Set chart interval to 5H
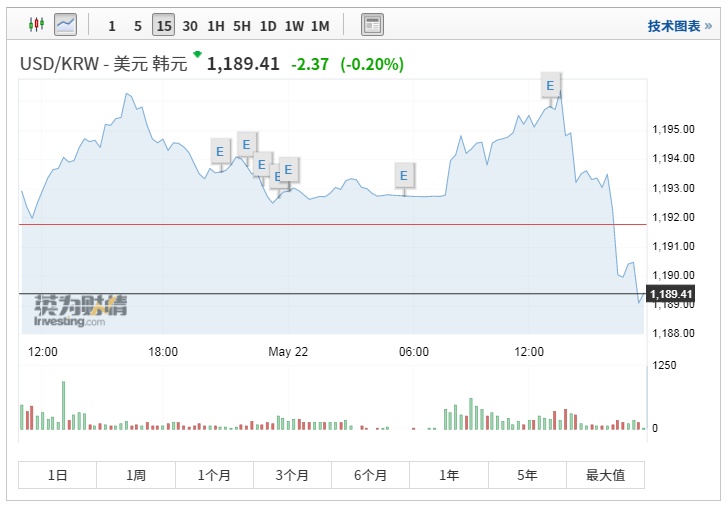 click(241, 26)
